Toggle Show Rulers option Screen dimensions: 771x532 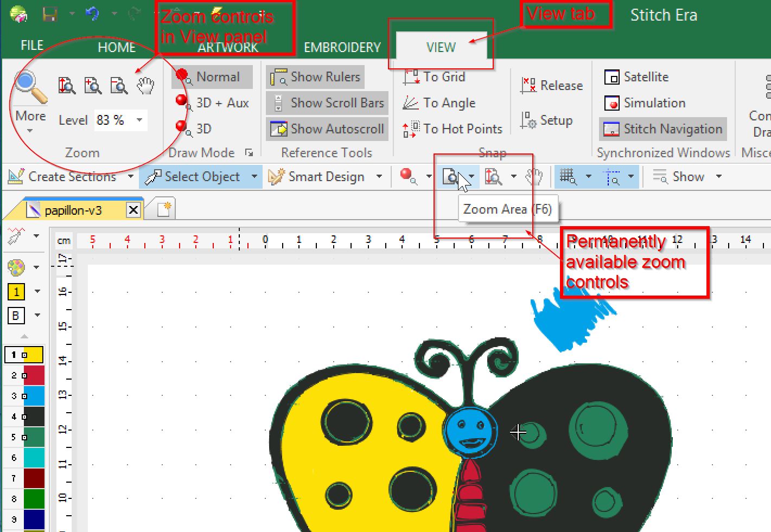click(x=316, y=77)
